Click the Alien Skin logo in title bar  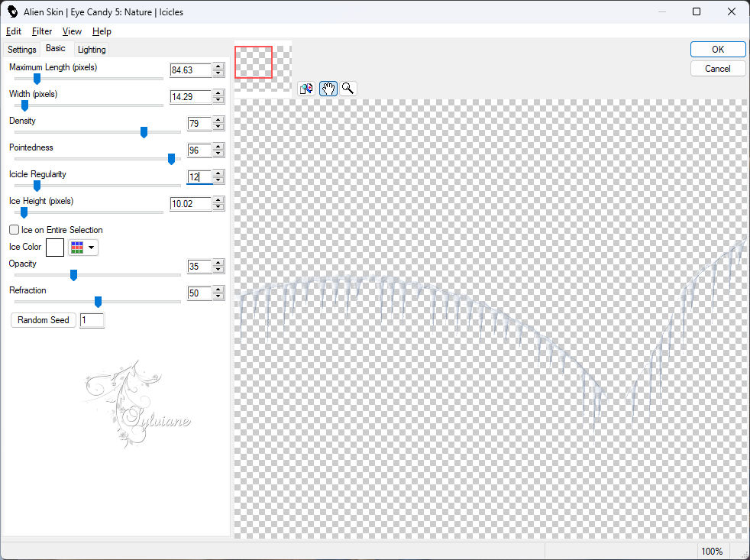(x=12, y=11)
